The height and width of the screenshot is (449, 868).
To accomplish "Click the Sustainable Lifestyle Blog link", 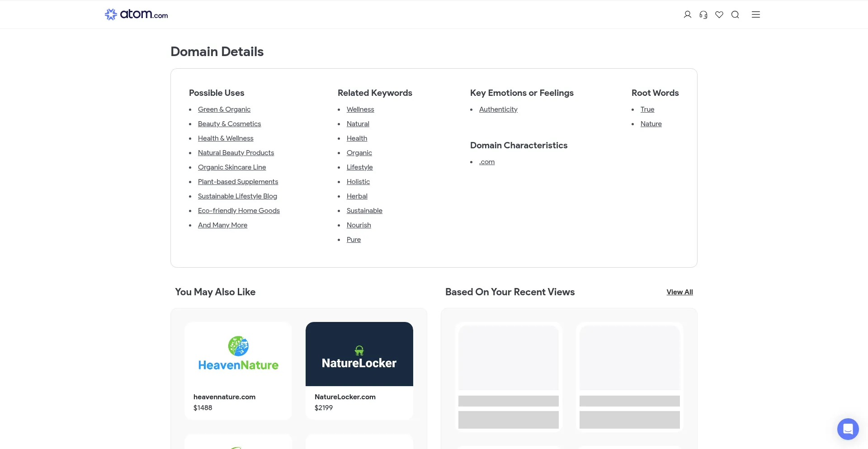I will 237,196.
